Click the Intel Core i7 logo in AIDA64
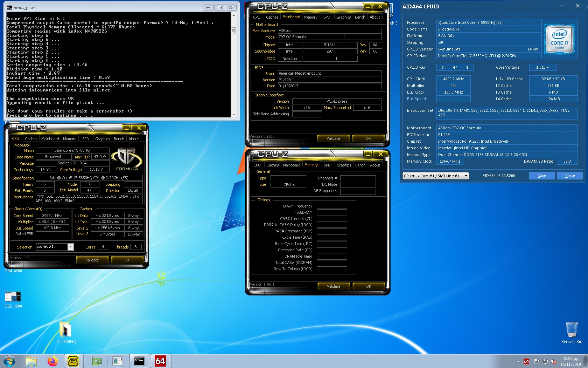Viewport: 588px width, 368px height. point(559,39)
